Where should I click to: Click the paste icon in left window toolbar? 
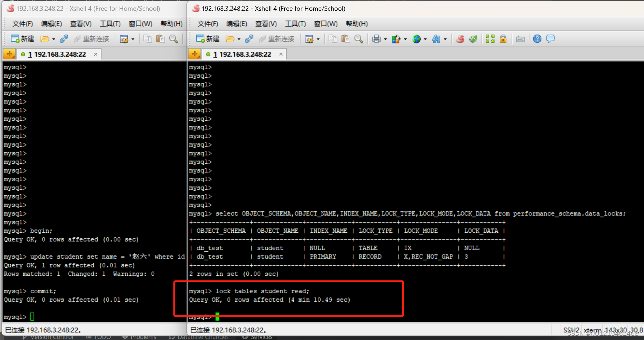(160, 39)
